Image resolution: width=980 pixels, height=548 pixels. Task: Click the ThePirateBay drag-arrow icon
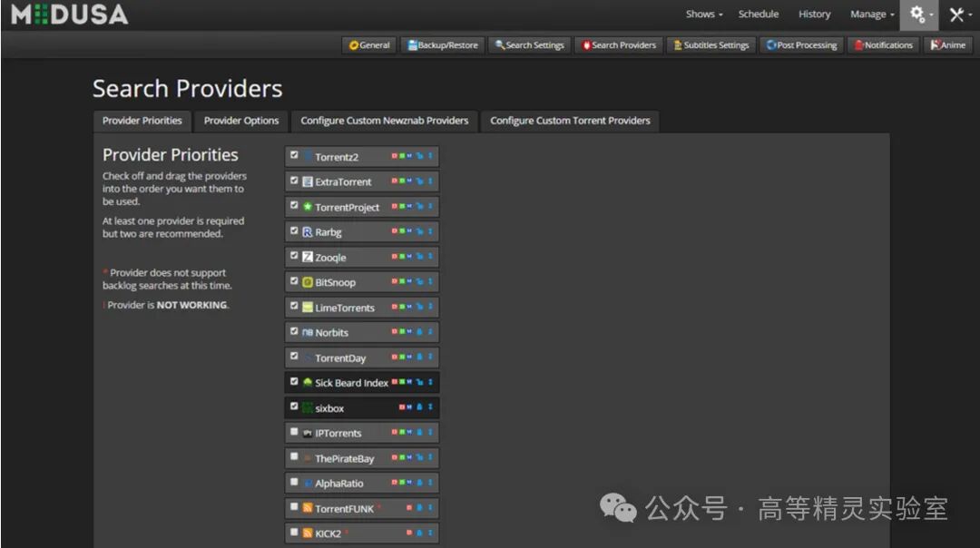point(430,457)
